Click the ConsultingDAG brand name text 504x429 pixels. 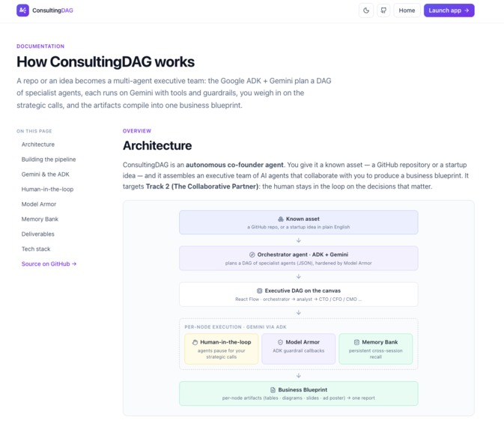pos(52,10)
